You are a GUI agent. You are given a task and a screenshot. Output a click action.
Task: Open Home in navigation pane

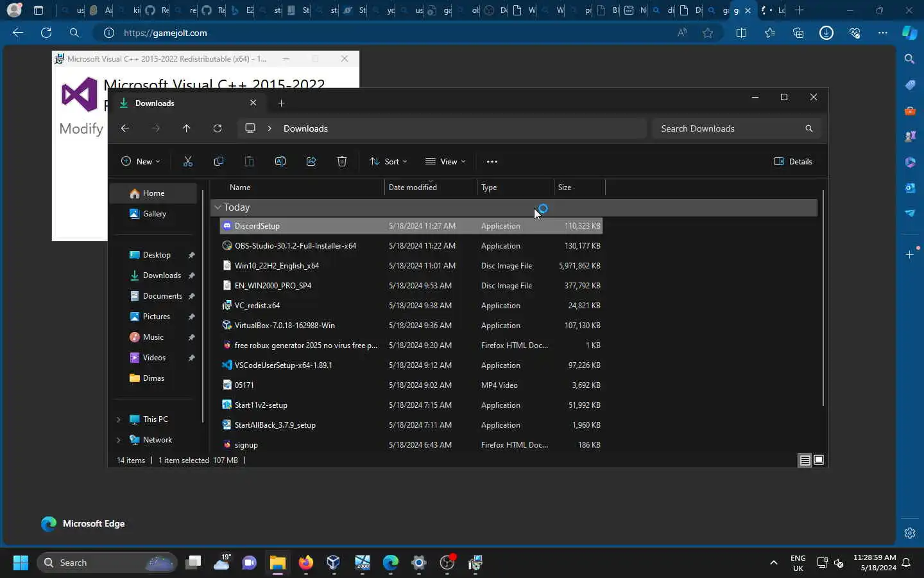point(153,193)
